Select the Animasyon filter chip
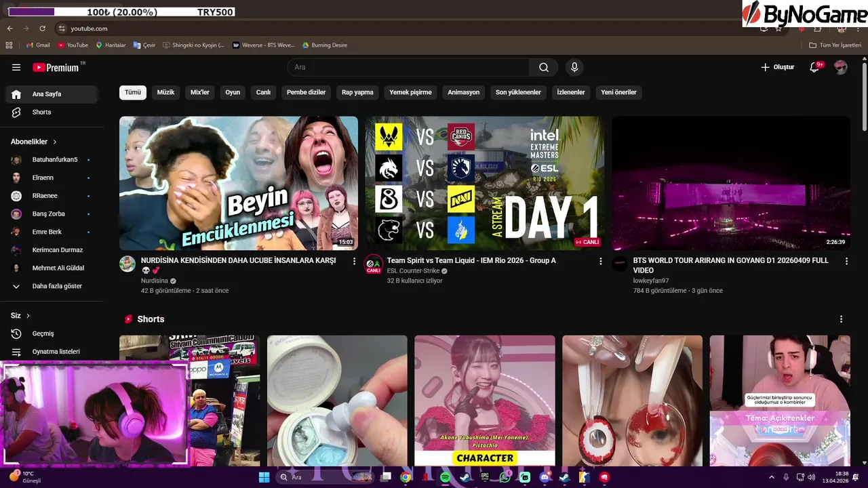This screenshot has height=488, width=868. pyautogui.click(x=464, y=92)
